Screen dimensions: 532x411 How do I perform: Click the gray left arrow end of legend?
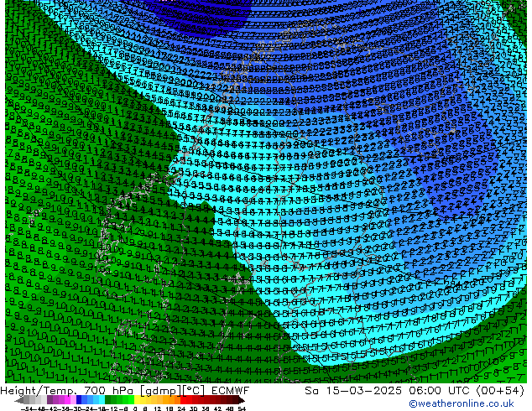click(19, 400)
